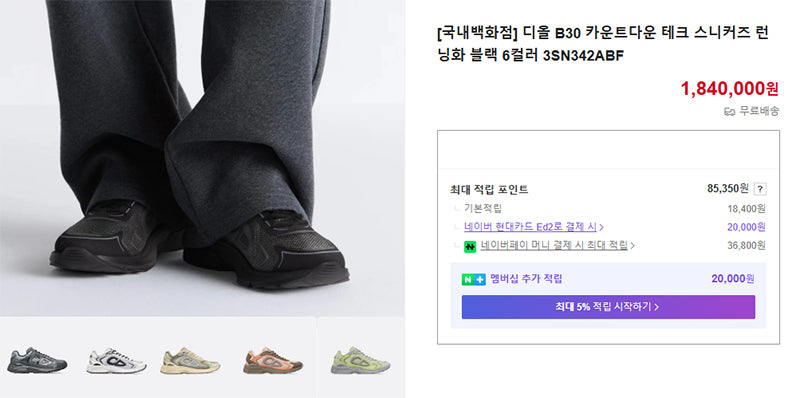Select the white sneaker color thumbnail
Image resolution: width=800 pixels, height=398 pixels.
[x=116, y=360]
